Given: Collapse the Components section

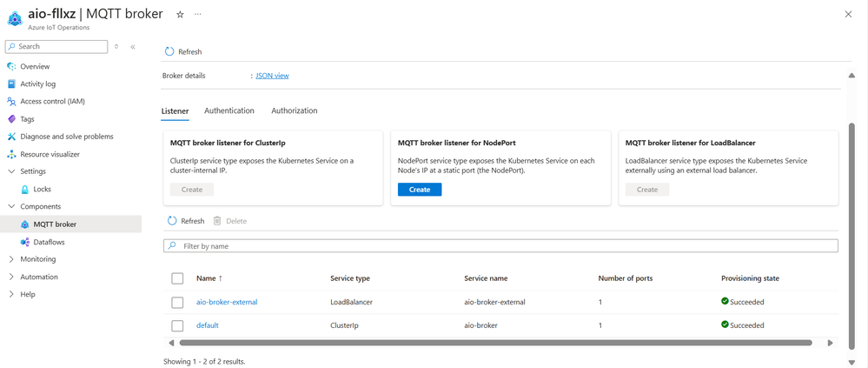Looking at the screenshot, I should pos(11,206).
